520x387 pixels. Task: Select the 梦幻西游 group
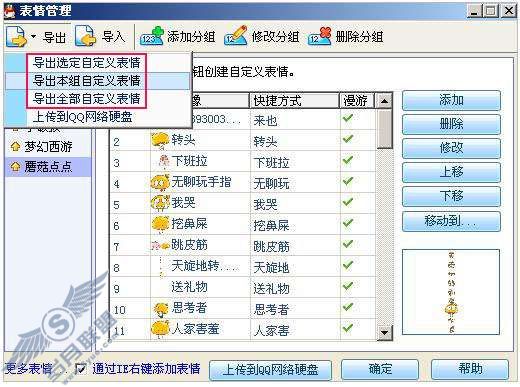tap(48, 147)
